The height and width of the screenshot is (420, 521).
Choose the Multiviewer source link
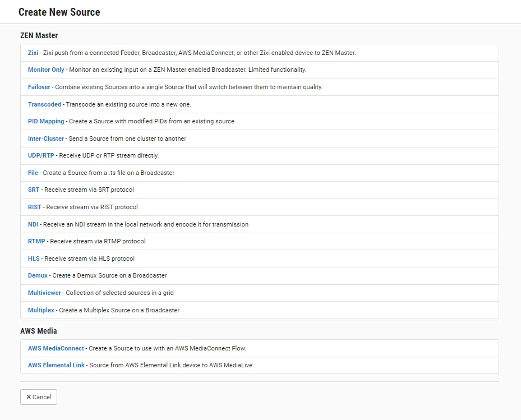(x=44, y=293)
